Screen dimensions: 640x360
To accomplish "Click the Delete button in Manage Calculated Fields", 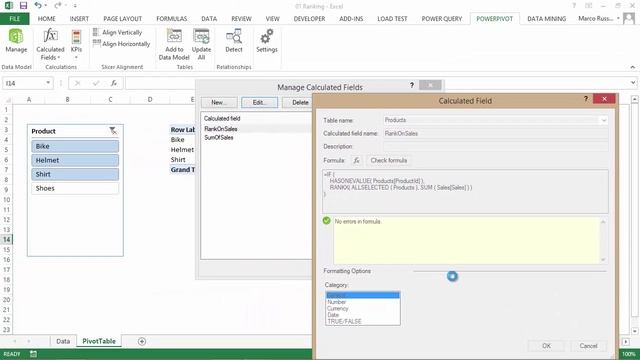I will (299, 102).
